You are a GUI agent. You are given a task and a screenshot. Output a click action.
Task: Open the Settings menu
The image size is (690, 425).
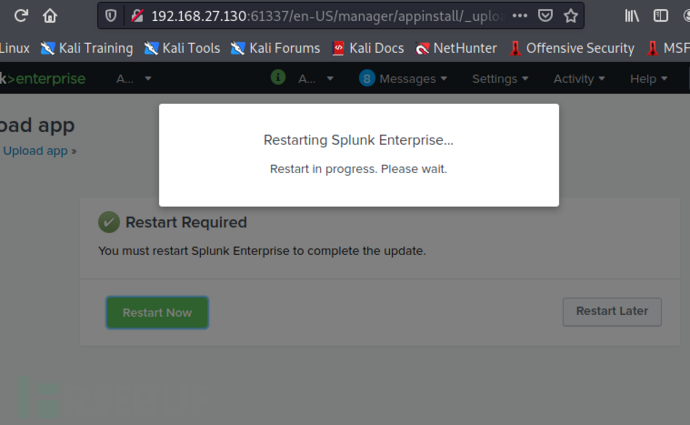click(x=500, y=79)
